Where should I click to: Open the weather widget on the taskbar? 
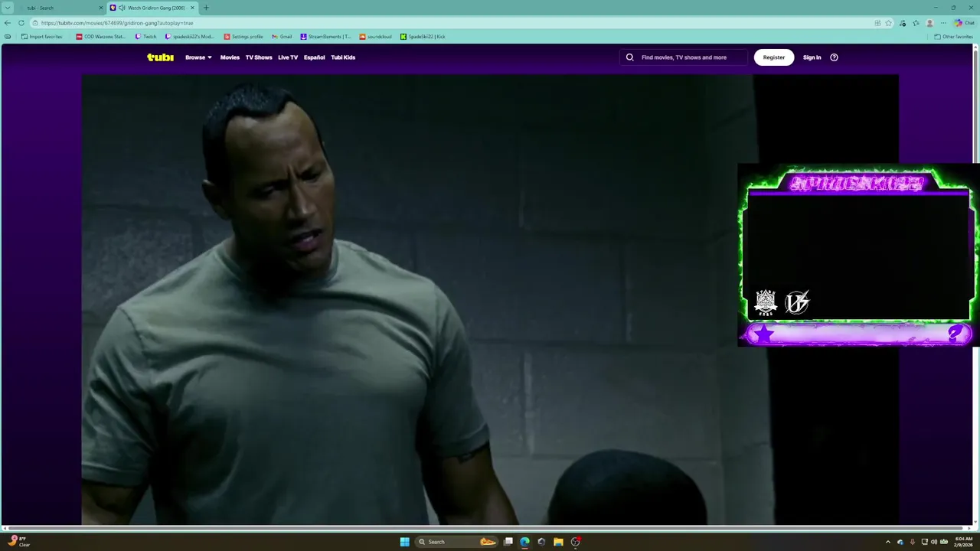click(x=18, y=542)
